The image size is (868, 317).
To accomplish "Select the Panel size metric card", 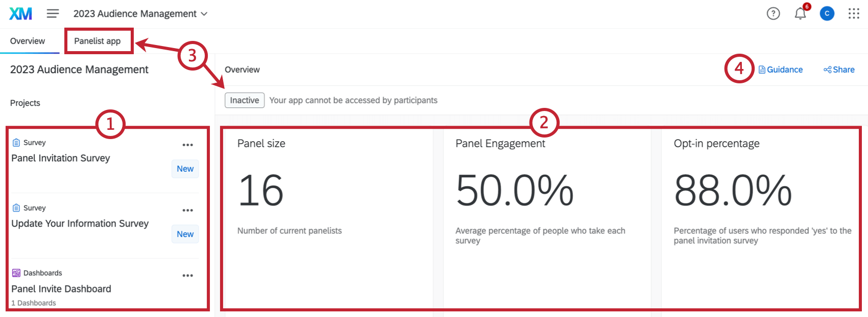I will (x=327, y=215).
